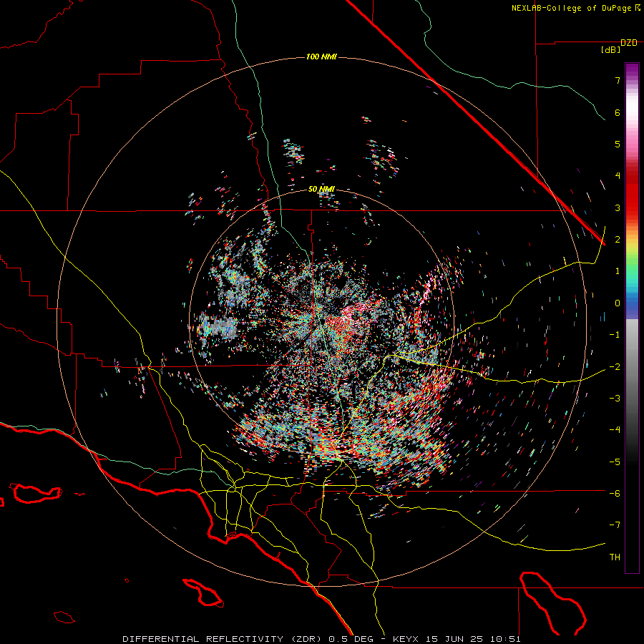Viewport: 644px width, 644px height.
Task: Click the "TH" label at scale bottom
Action: click(x=615, y=557)
